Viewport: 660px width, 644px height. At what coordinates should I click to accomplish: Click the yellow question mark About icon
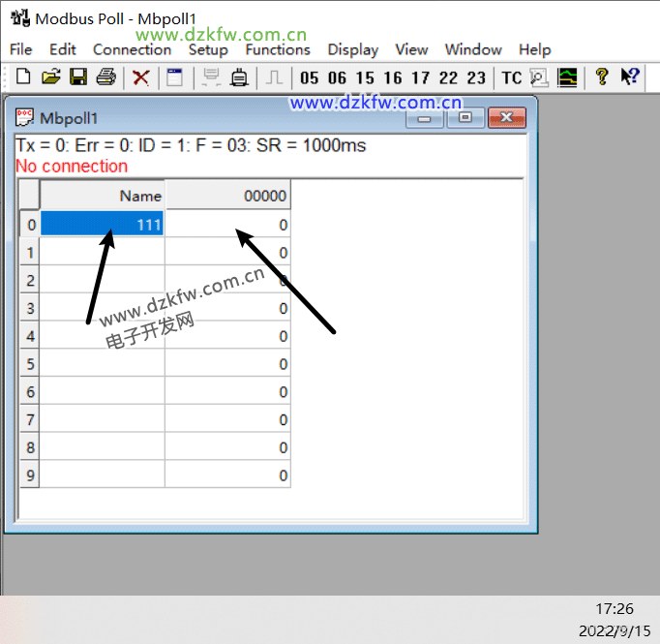(602, 77)
